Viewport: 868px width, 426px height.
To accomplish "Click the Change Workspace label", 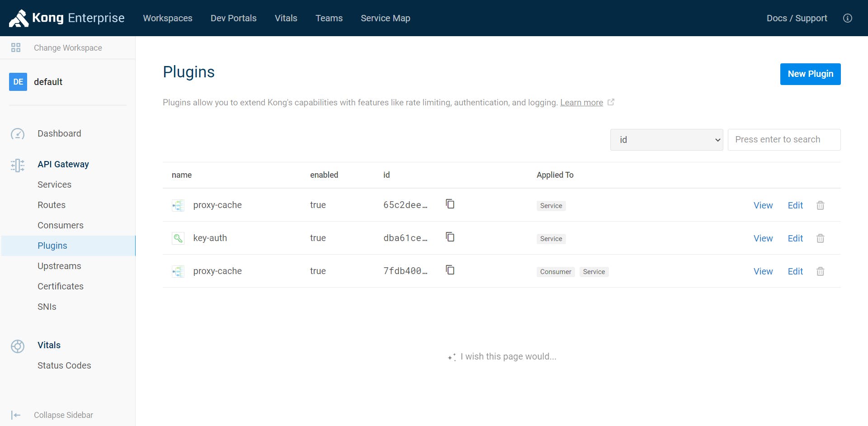I will 68,48.
